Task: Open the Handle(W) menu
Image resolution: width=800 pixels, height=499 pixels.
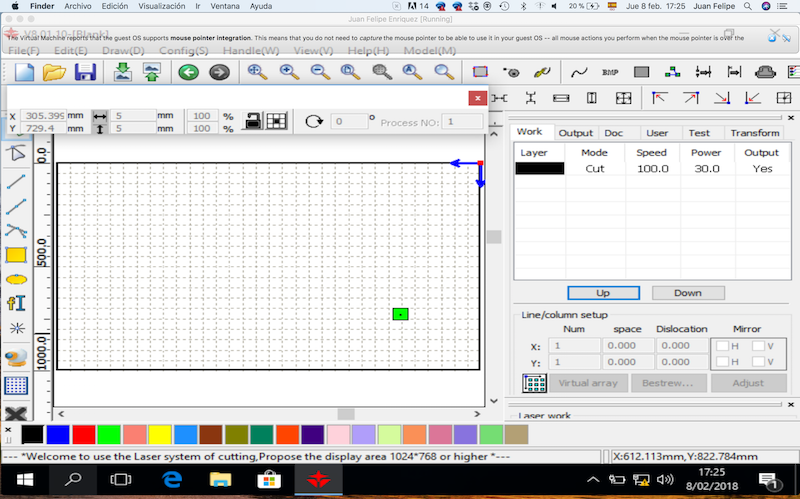Action: [251, 51]
